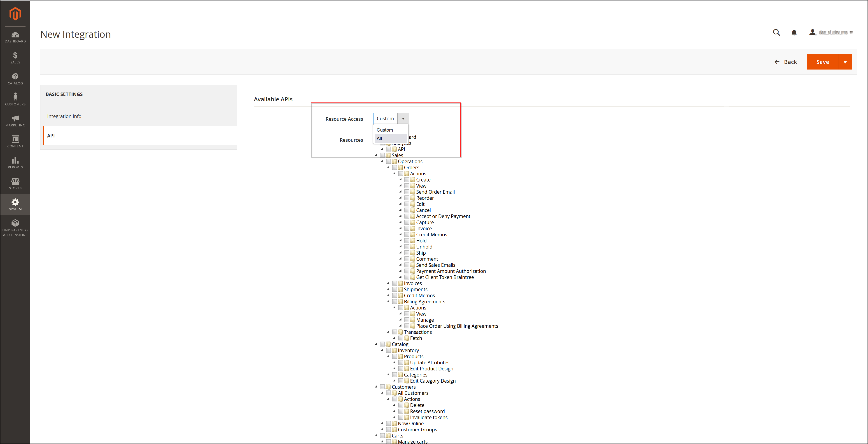Switch to the Integration Info tab
The image size is (868, 444).
tap(138, 116)
